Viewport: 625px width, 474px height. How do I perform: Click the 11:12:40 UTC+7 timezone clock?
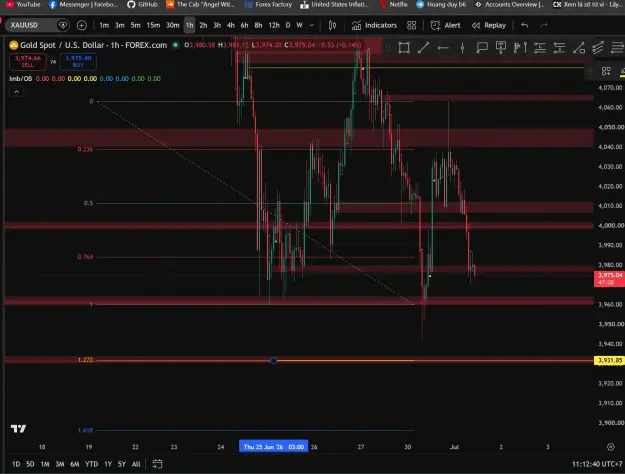[597, 464]
